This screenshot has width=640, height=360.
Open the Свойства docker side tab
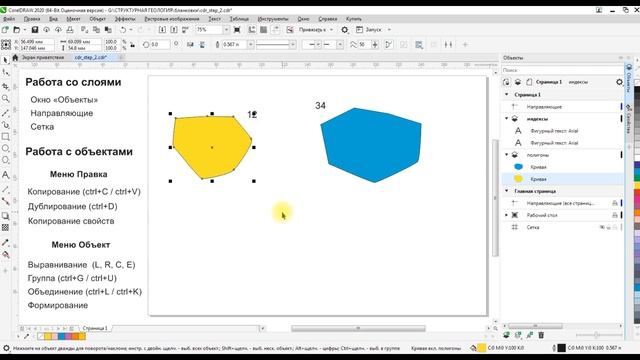(x=629, y=118)
